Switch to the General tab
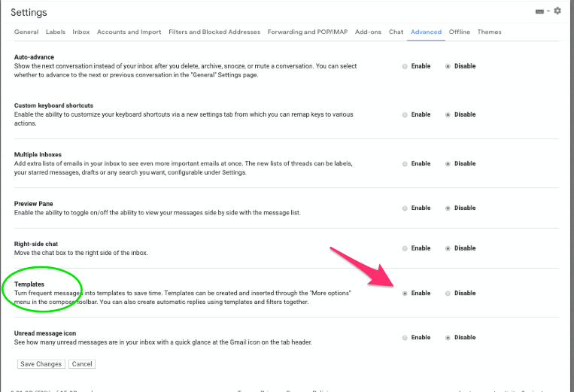 [x=26, y=32]
